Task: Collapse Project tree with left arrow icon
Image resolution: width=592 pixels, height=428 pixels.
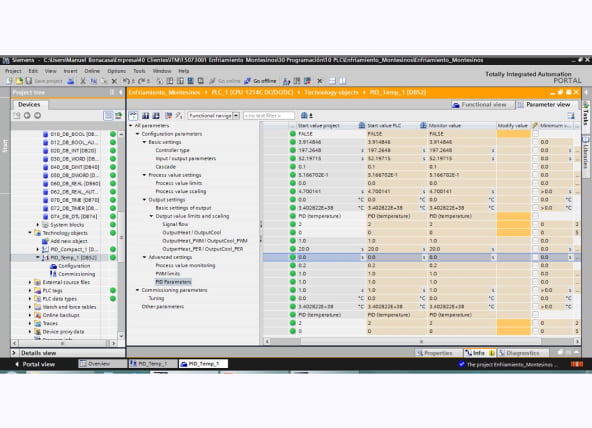Action: point(120,92)
